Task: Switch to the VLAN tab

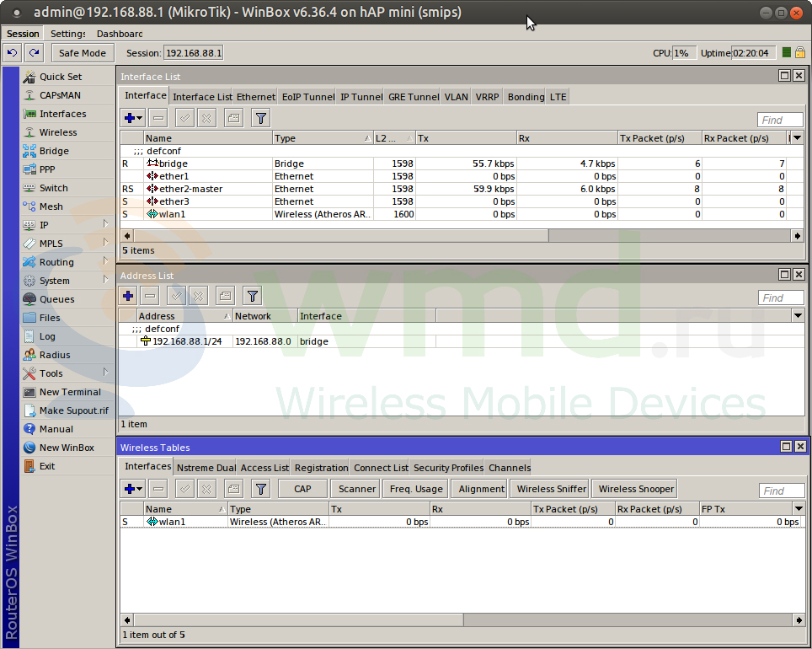Action: 457,97
